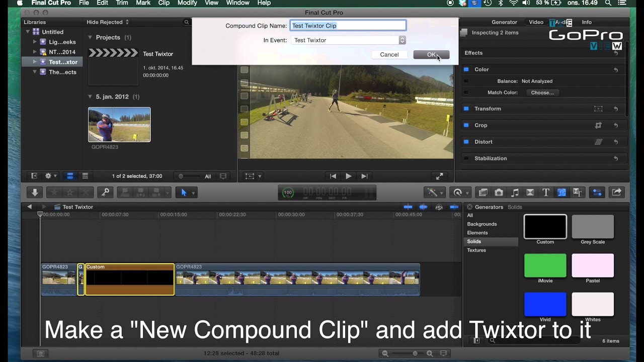Close the Generators browser

point(469,207)
